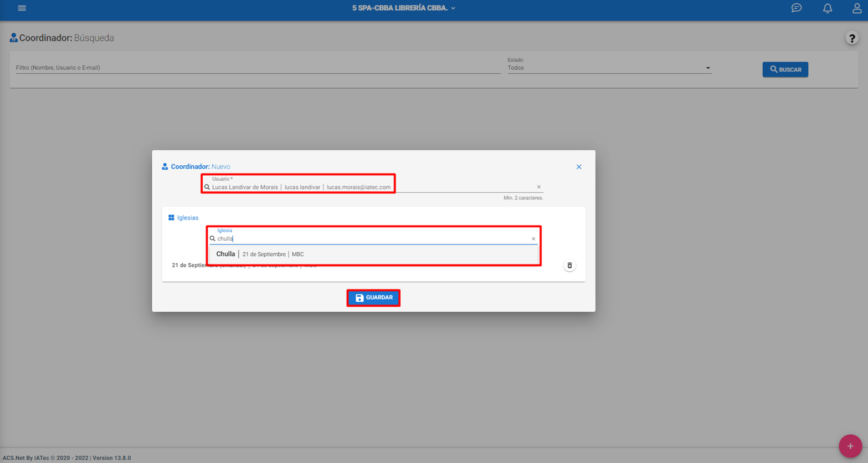The image size is (868, 463).
Task: Click the ACS.Net By IATec version text
Action: click(x=66, y=458)
